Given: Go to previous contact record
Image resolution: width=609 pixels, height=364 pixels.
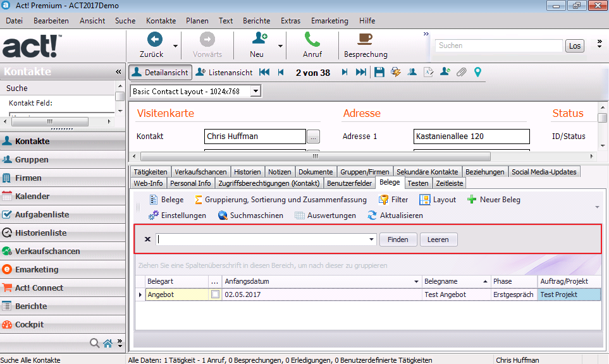Looking at the screenshot, I should click(x=281, y=72).
